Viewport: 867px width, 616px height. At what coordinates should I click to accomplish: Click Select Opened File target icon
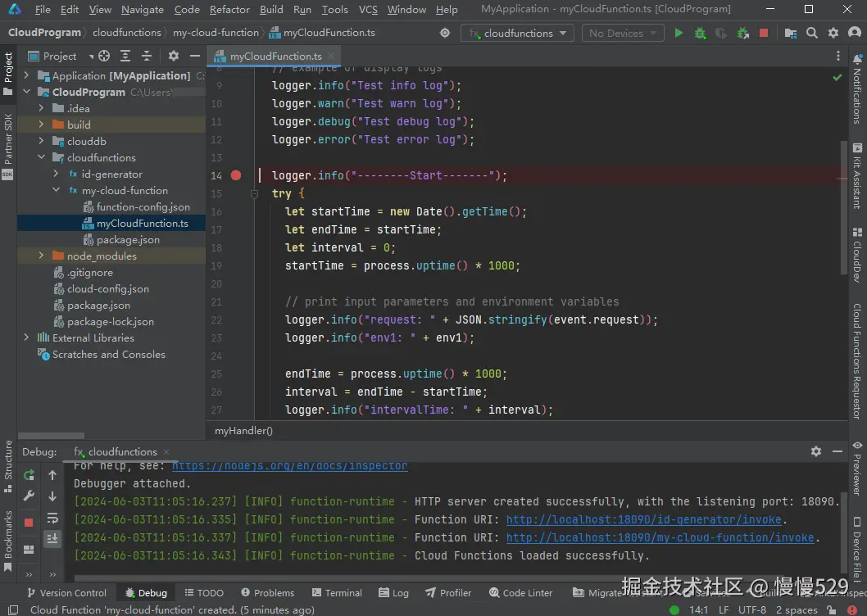pos(104,57)
